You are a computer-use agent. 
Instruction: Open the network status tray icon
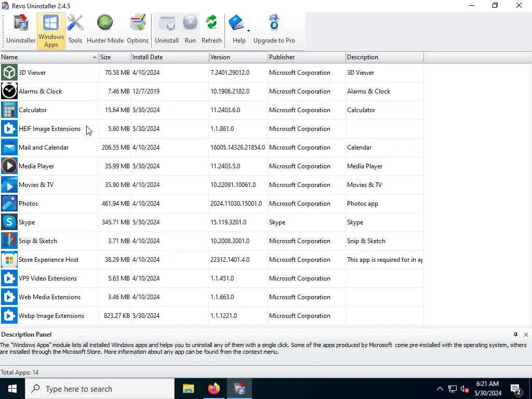click(453, 389)
